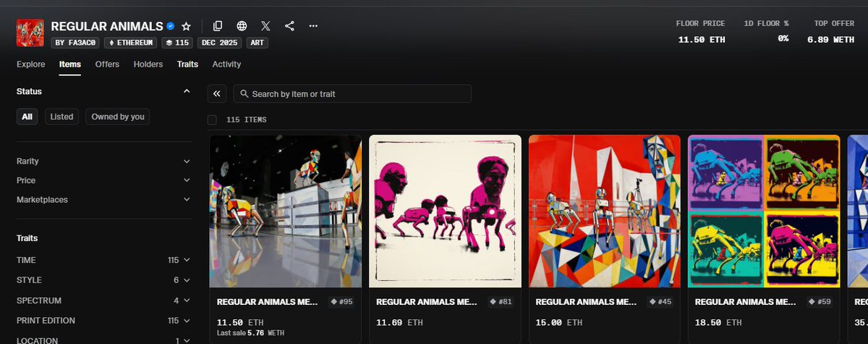Click the TOP OFFER 6.89 WETH stat
868x344 pixels.
(830, 31)
